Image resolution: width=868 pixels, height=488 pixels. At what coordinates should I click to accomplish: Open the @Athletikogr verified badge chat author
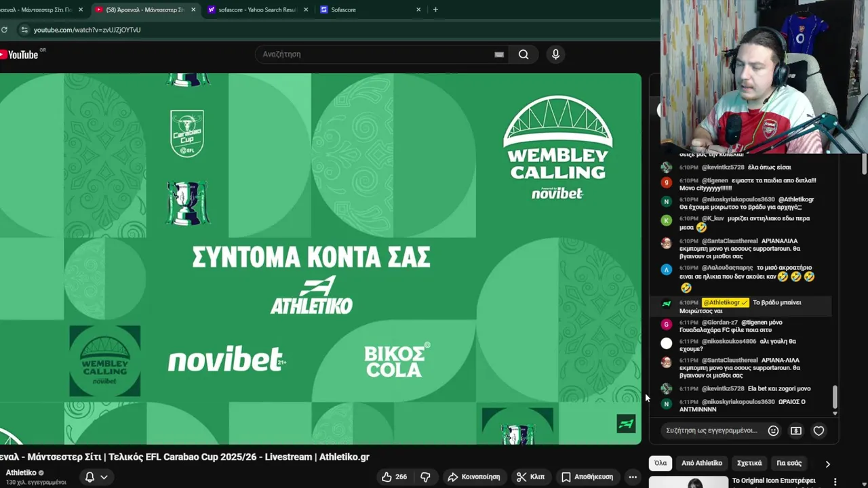coord(726,302)
